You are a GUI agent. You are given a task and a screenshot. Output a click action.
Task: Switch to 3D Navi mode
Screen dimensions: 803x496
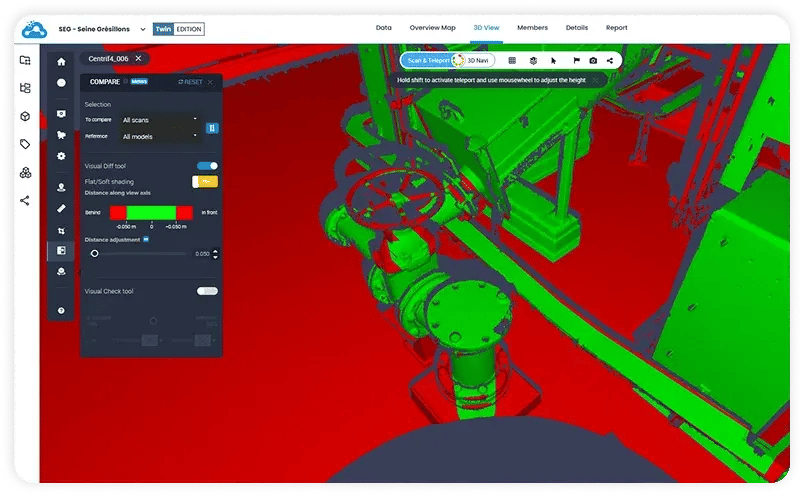click(478, 60)
